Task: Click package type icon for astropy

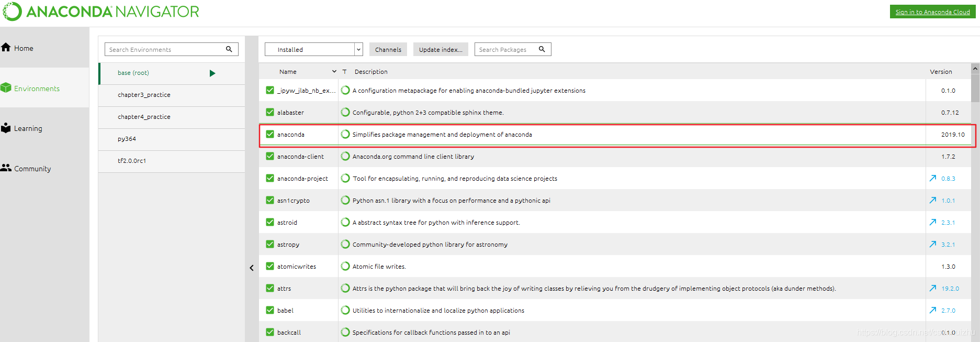Action: coord(345,244)
